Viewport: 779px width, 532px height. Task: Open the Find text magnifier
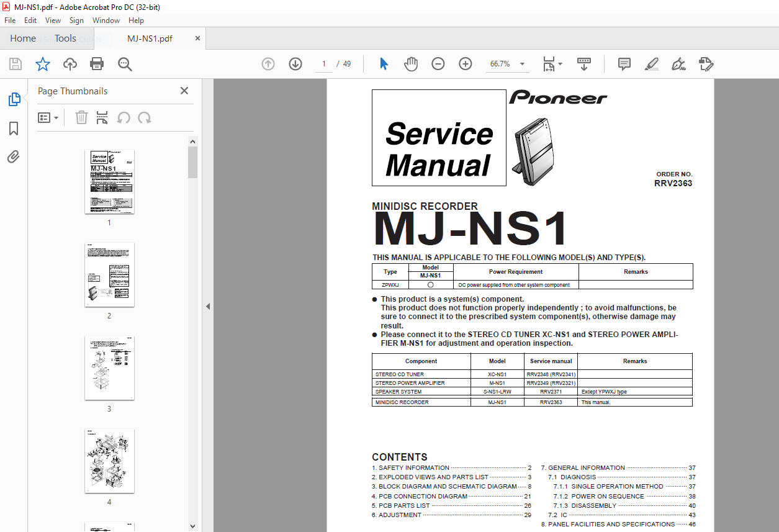coord(125,64)
